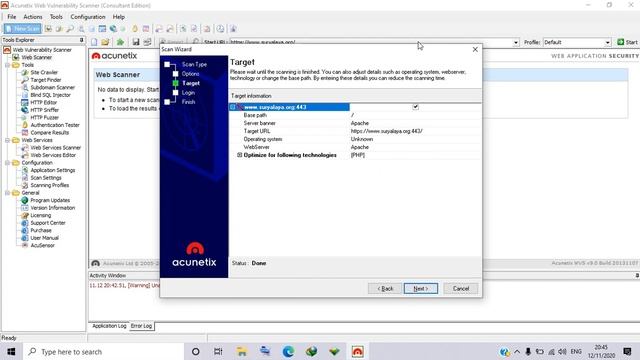Image resolution: width=640 pixels, height=360 pixels.
Task: Open HTTP Sniffer tool
Action: [x=44, y=110]
